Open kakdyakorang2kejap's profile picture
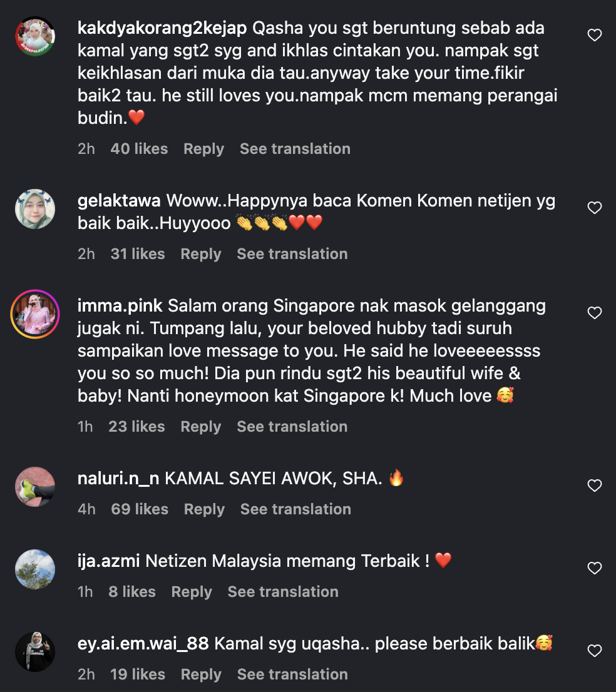 pyautogui.click(x=35, y=36)
